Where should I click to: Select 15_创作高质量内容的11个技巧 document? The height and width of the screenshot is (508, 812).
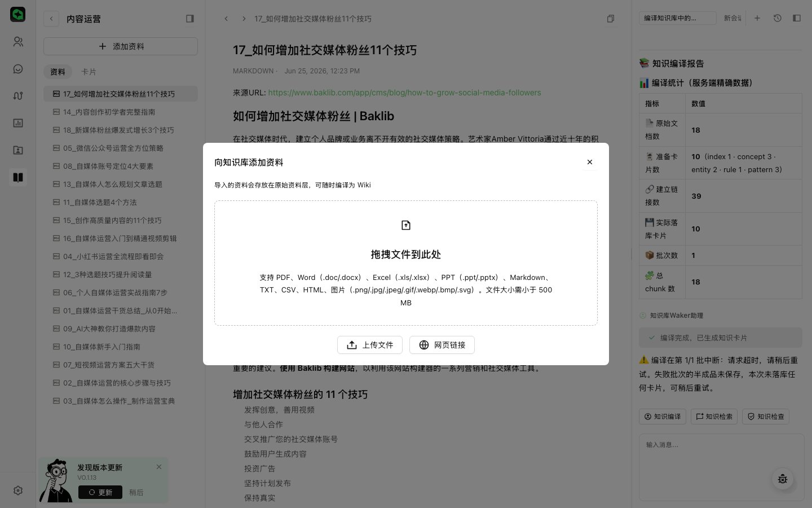pos(121,220)
